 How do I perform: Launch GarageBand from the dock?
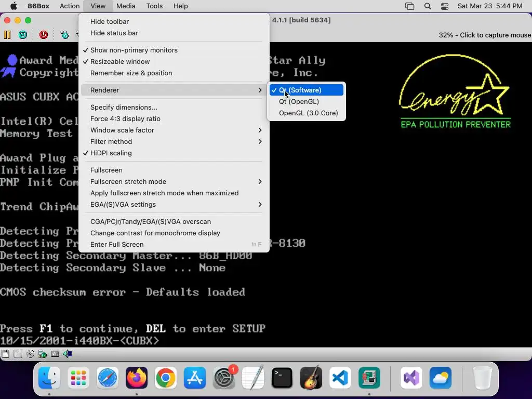311,378
